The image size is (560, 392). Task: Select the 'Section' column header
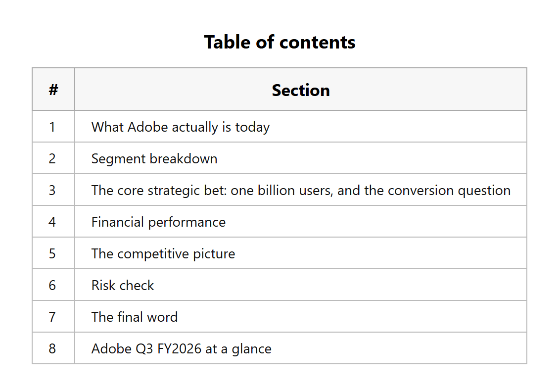(301, 90)
